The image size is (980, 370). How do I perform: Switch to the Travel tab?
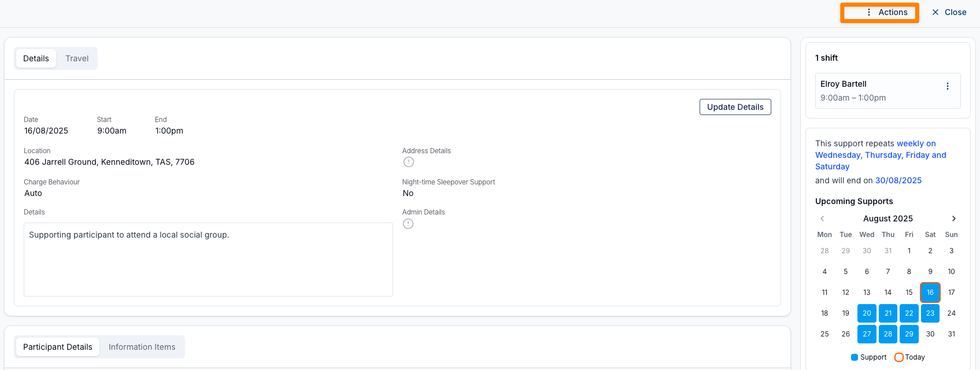(x=77, y=58)
